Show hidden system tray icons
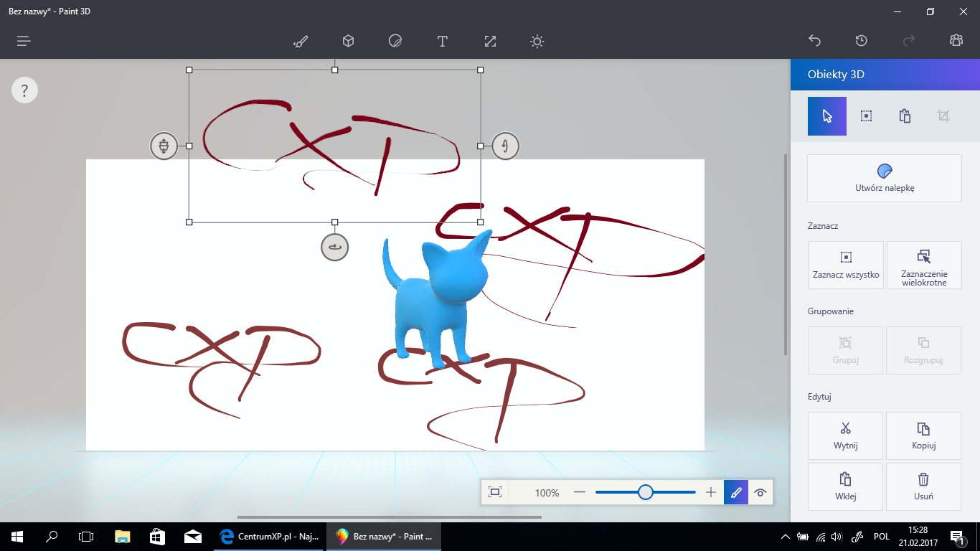 pyautogui.click(x=786, y=537)
